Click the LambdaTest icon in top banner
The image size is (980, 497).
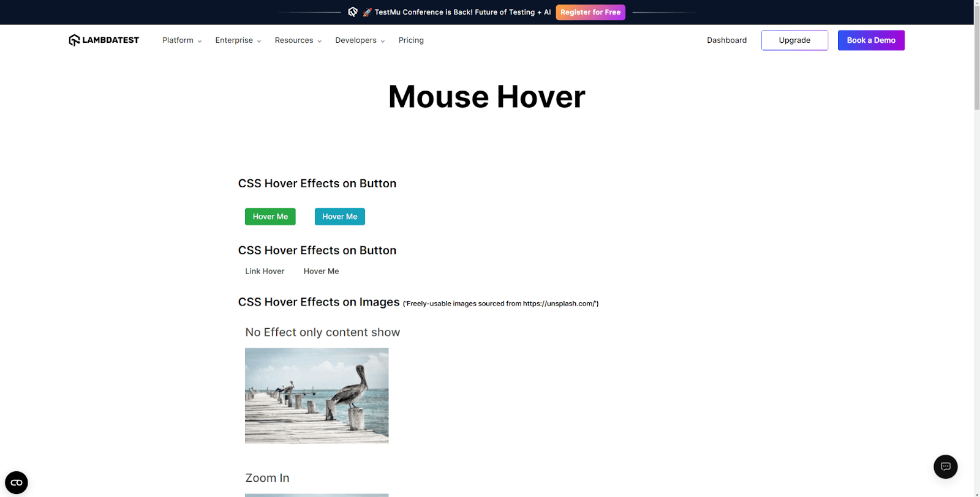tap(353, 12)
